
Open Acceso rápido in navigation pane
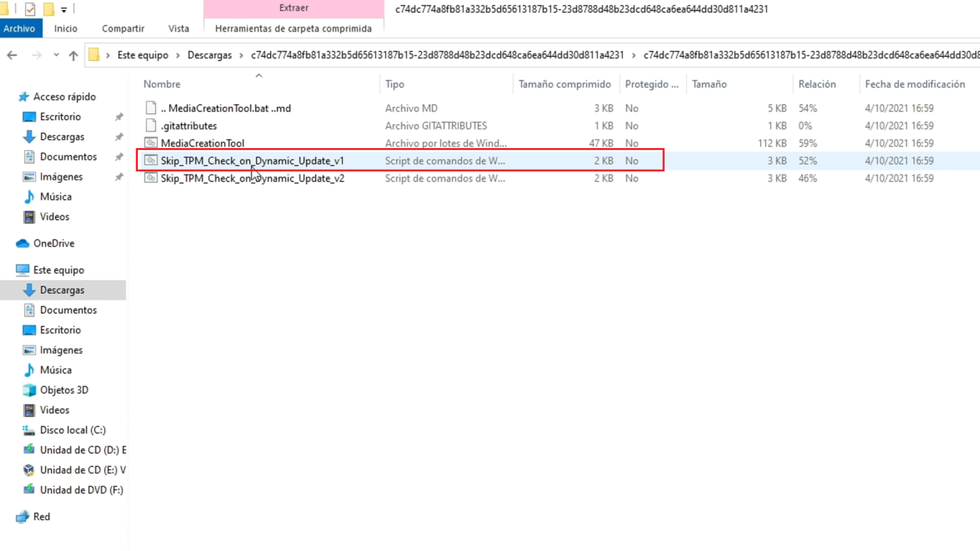tap(64, 97)
